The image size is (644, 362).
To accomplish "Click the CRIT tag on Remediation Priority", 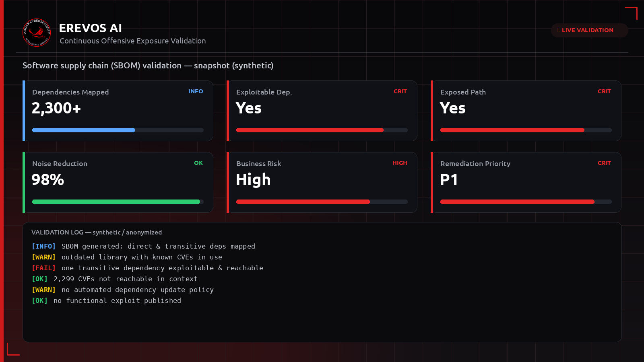I will point(604,163).
